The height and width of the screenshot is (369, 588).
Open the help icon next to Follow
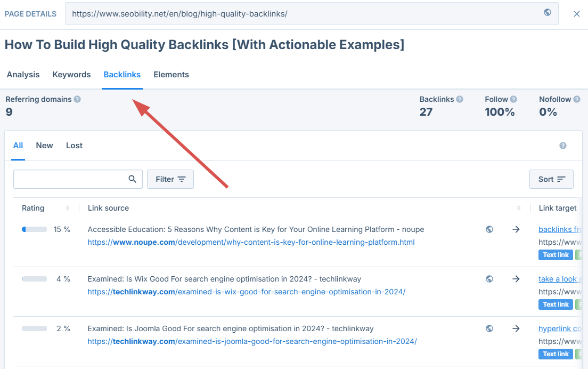513,99
